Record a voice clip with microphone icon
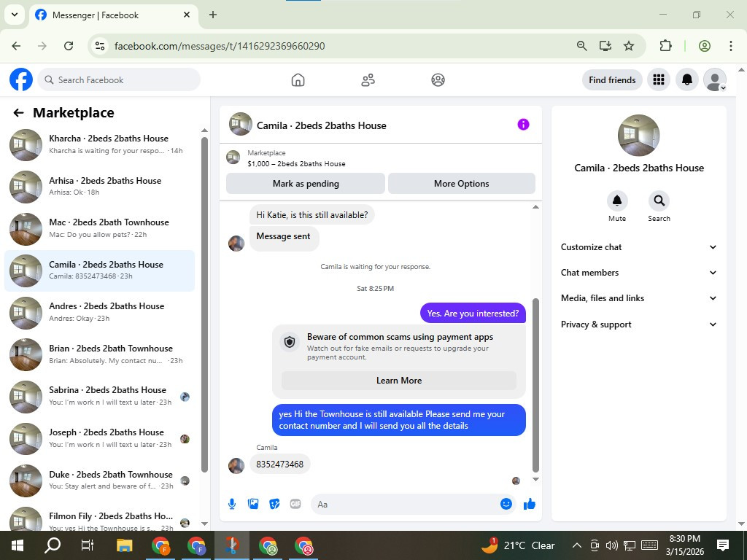Viewport: 747px width, 560px height. click(x=231, y=505)
